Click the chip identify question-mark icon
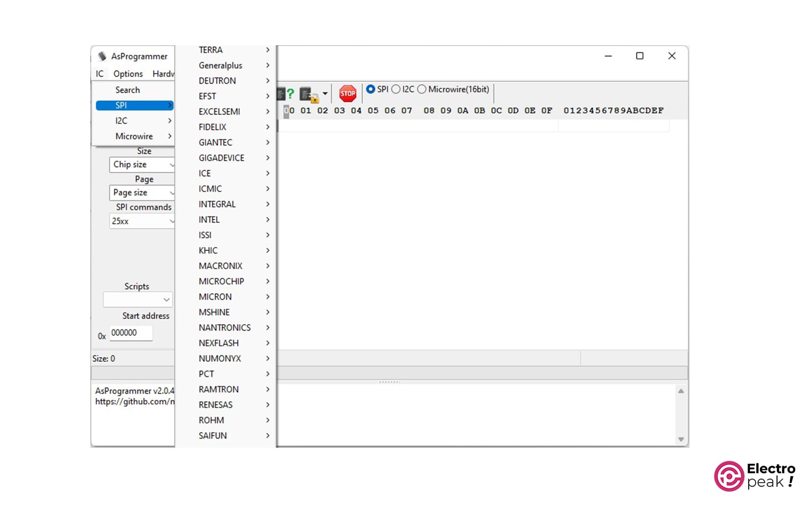The width and height of the screenshot is (812, 508). (x=286, y=93)
